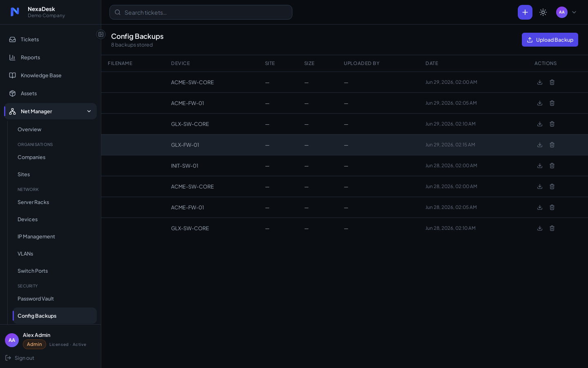Expand the profile dropdown chevron

(574, 12)
